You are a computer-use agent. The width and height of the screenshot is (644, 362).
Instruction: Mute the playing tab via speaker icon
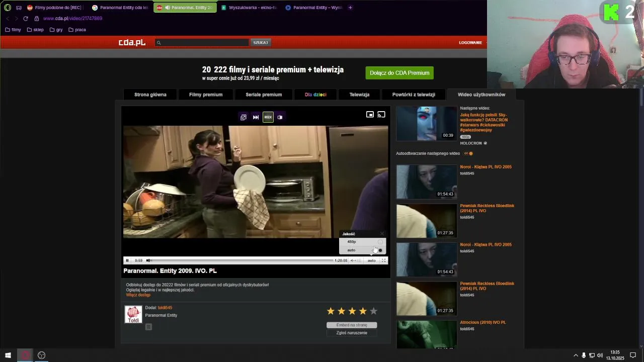click(168, 8)
